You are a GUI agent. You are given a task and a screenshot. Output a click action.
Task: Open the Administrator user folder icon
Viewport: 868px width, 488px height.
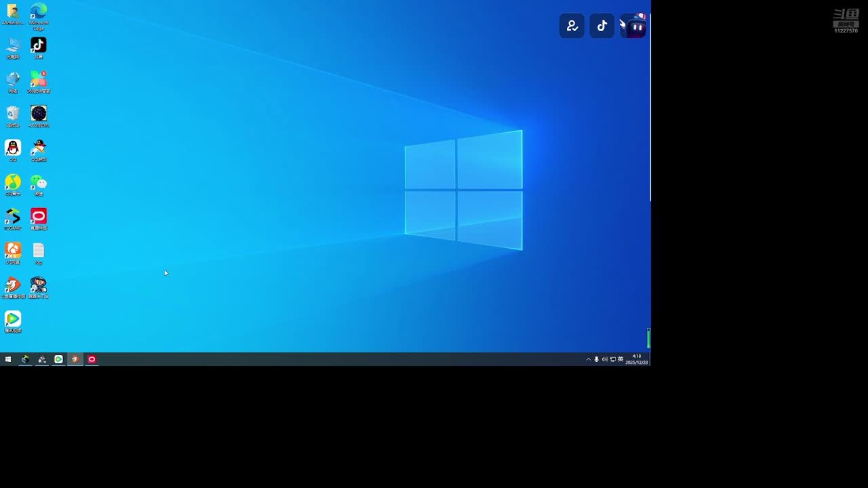13,14
